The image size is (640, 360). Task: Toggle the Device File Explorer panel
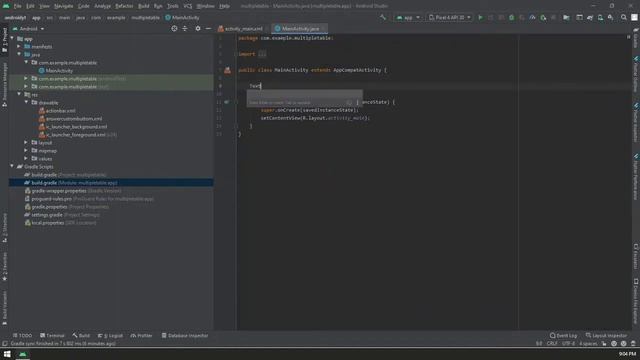pyautogui.click(x=636, y=302)
